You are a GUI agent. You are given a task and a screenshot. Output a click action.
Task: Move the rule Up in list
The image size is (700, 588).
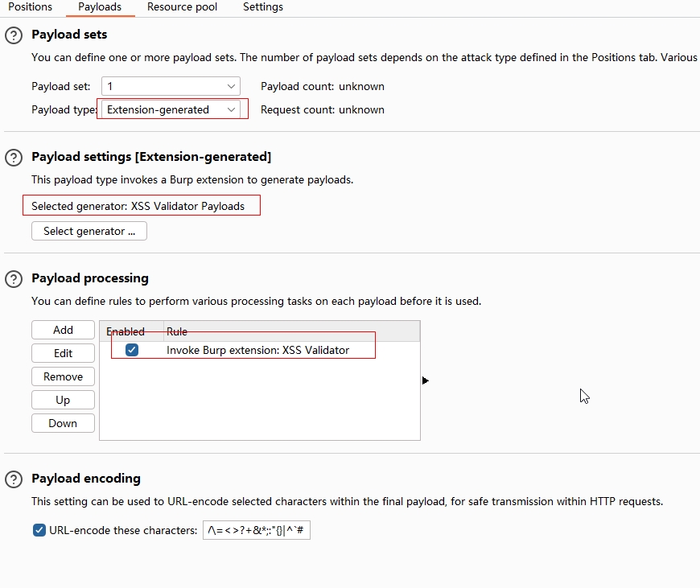pos(63,400)
